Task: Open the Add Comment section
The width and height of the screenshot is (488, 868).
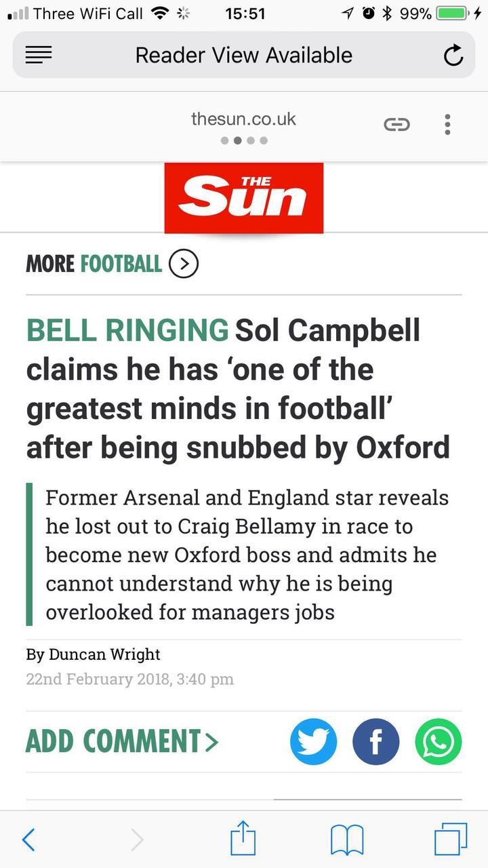Action: click(122, 741)
